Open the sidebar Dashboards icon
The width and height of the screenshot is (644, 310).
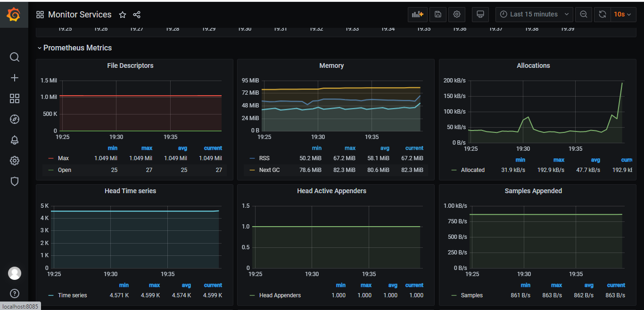15,98
